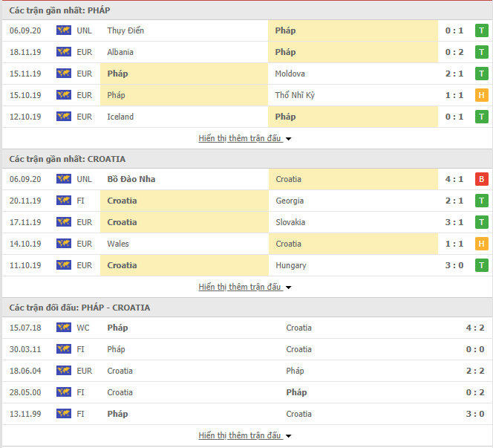493x448 pixels.
Task: Click orange H badge on Thổ Nhĩ Kỳ row
Action: pyautogui.click(x=481, y=95)
